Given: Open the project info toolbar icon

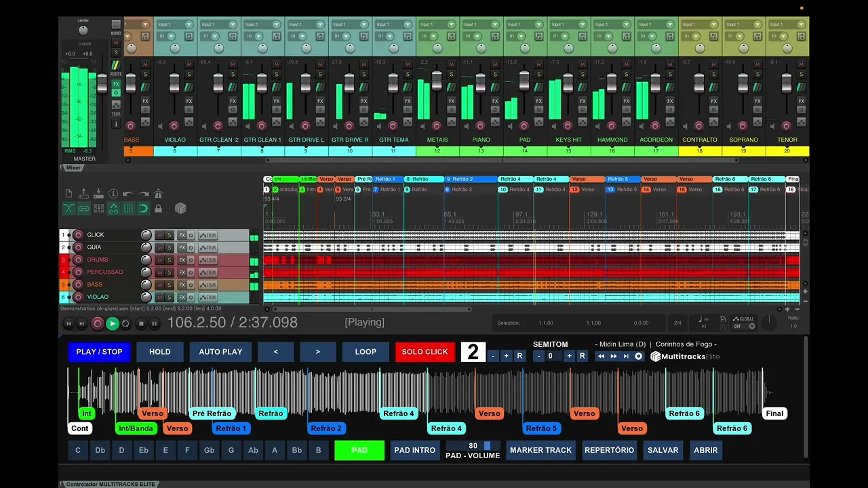Looking at the screenshot, I should tap(113, 194).
